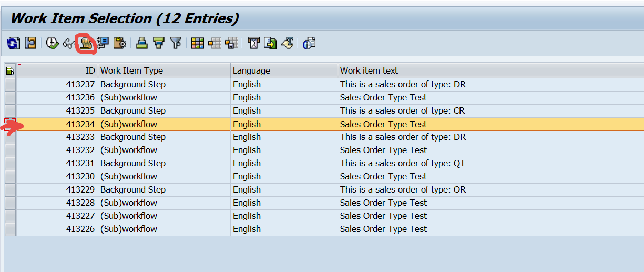644x272 pixels.
Task: Click the Set filter funnel icon
Action: click(x=176, y=43)
